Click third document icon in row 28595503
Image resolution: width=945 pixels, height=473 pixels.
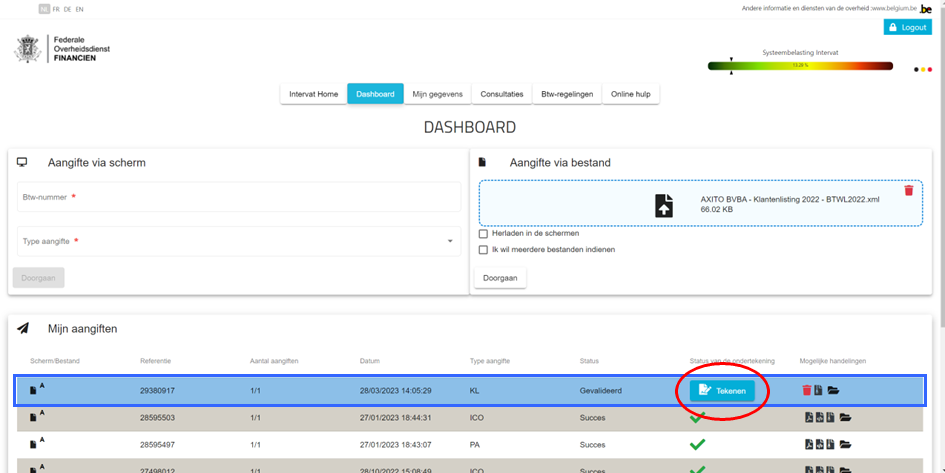(830, 418)
